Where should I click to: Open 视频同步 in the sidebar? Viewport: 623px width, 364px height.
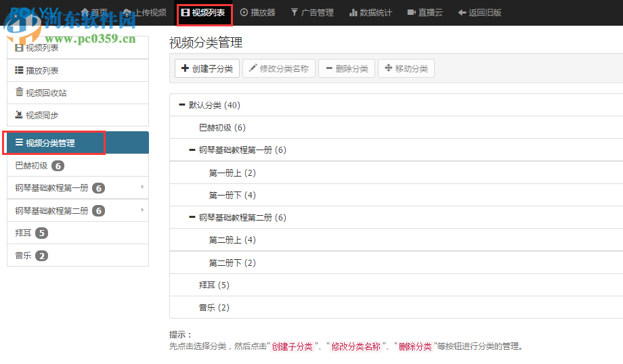[x=78, y=115]
